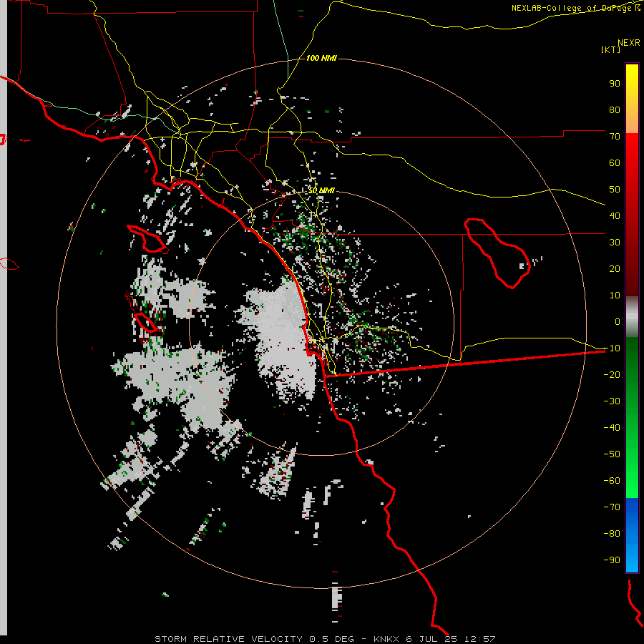Click the -70 knot scale label

612,507
